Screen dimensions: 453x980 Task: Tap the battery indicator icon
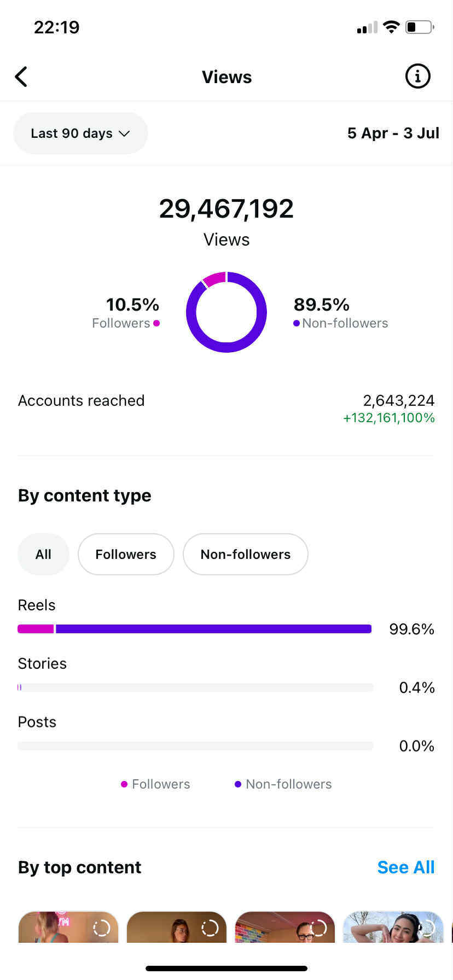pyautogui.click(x=420, y=27)
